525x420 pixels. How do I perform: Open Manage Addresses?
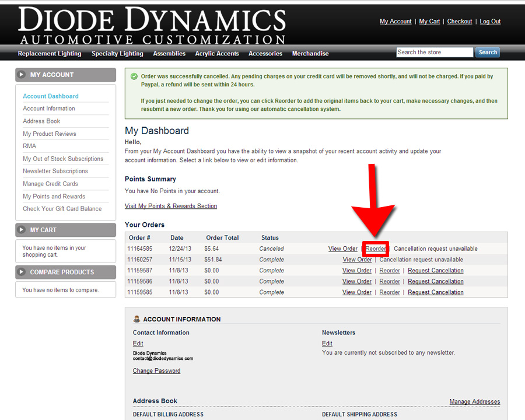(x=474, y=401)
